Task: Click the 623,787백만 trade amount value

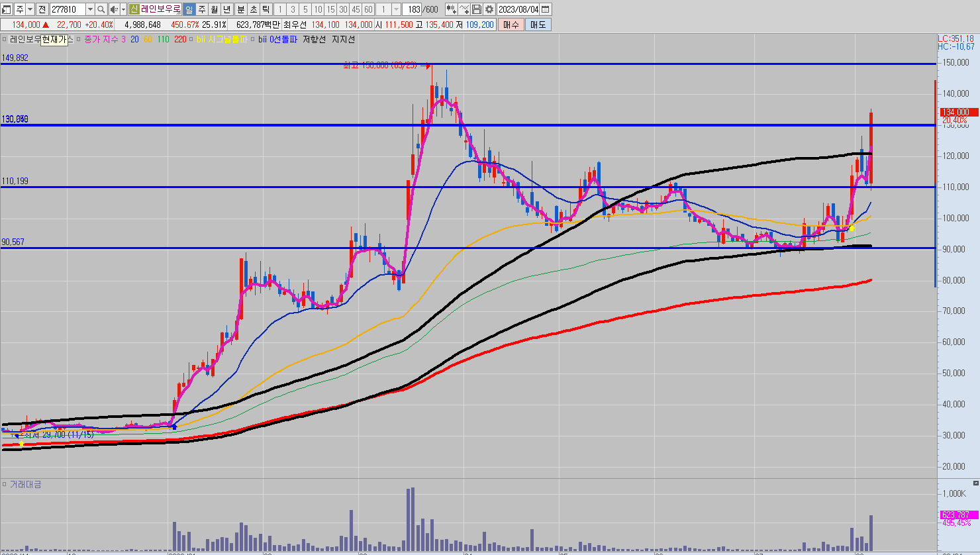Action: click(x=258, y=25)
